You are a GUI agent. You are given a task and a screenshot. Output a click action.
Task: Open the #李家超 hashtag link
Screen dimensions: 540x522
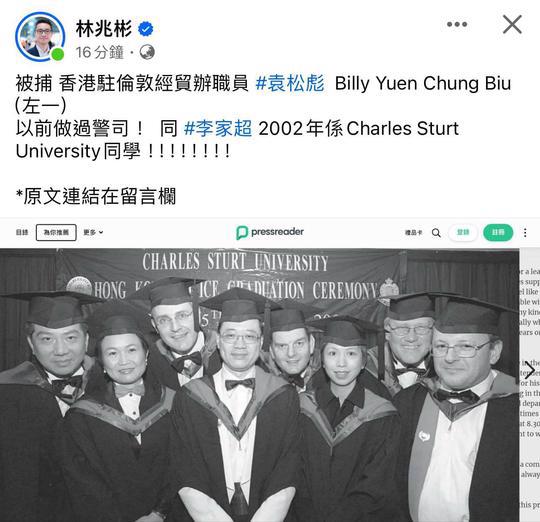coord(218,128)
